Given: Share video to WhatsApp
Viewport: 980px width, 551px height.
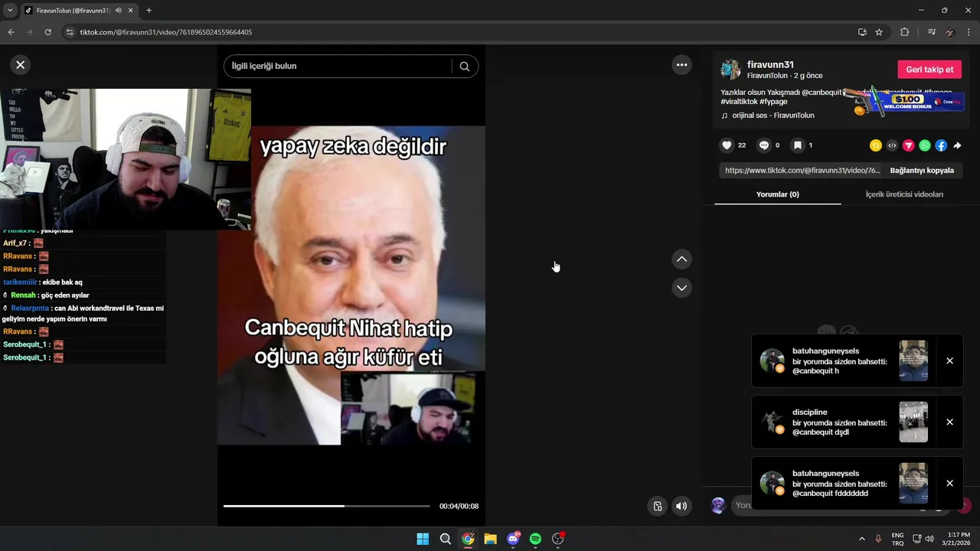Looking at the screenshot, I should coord(925,145).
